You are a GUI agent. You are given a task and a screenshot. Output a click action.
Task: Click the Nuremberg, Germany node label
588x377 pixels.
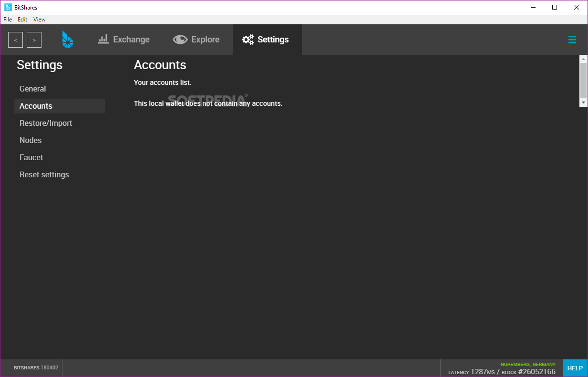[528, 364]
